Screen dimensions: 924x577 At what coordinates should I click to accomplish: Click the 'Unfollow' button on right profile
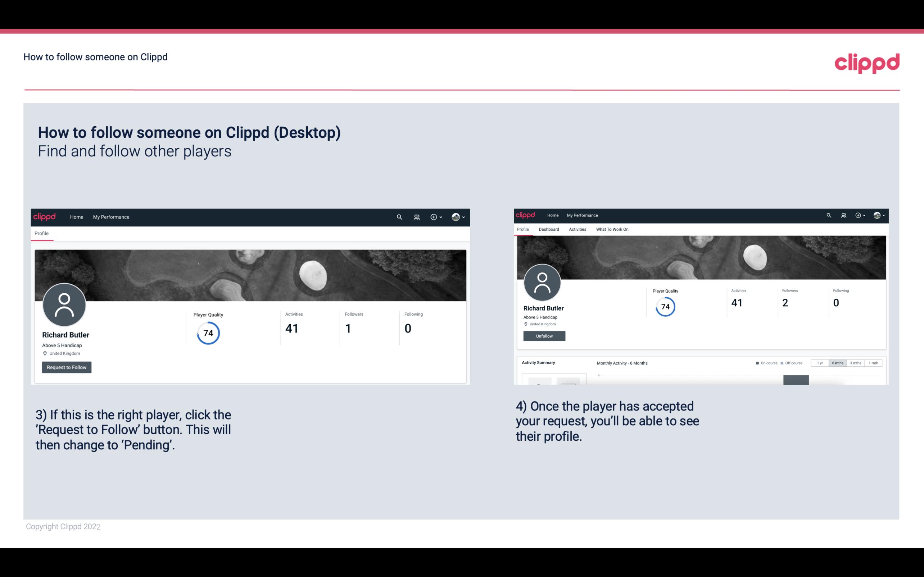544,336
